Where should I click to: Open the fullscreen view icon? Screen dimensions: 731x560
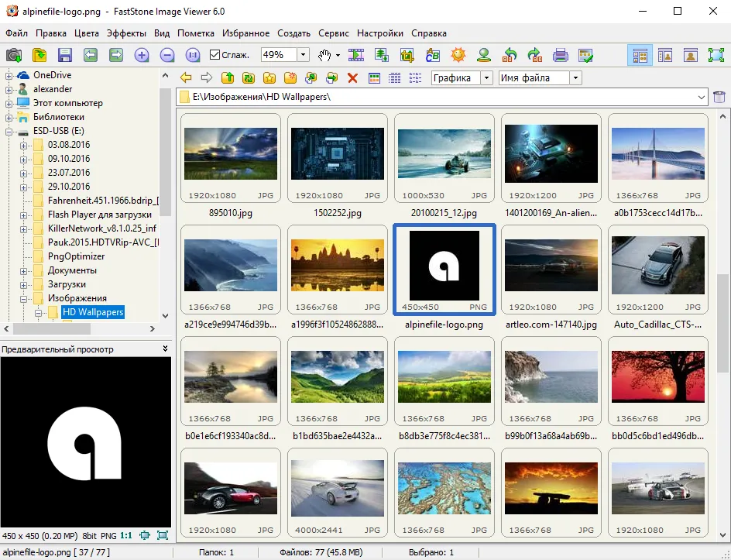(716, 55)
